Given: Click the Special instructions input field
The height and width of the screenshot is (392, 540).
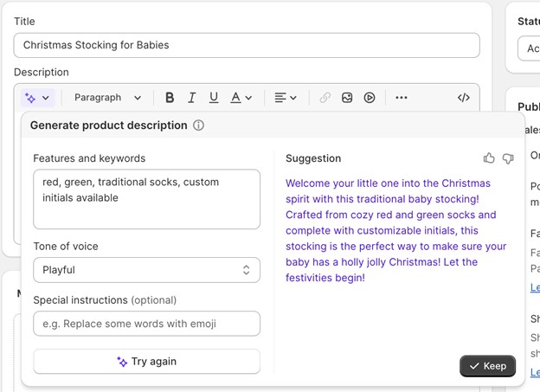Looking at the screenshot, I should coord(147,324).
